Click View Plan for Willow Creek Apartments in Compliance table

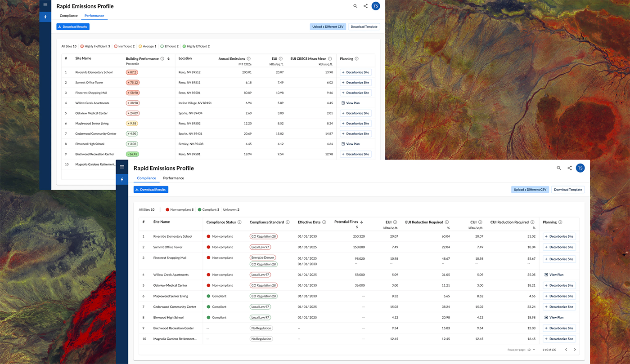click(554, 275)
